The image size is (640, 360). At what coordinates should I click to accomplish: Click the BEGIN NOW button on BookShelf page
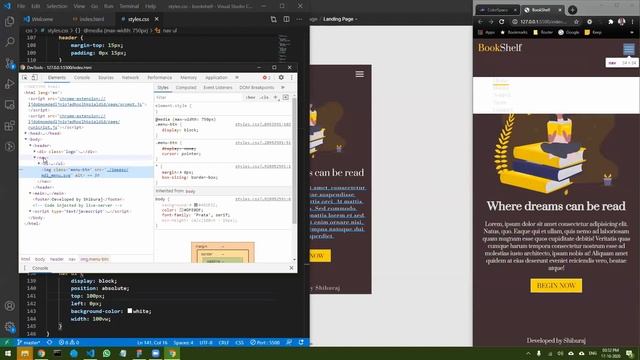[x=556, y=285]
